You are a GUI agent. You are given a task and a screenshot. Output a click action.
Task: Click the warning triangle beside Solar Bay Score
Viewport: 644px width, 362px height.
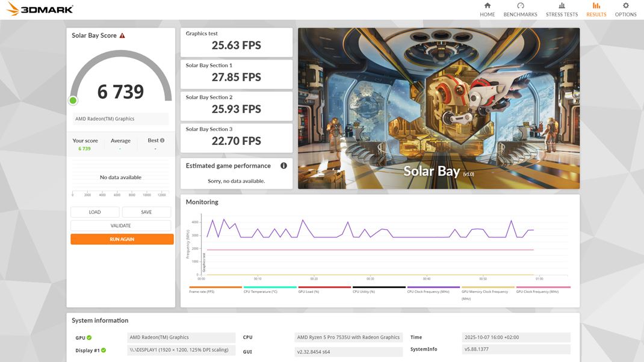(x=123, y=35)
